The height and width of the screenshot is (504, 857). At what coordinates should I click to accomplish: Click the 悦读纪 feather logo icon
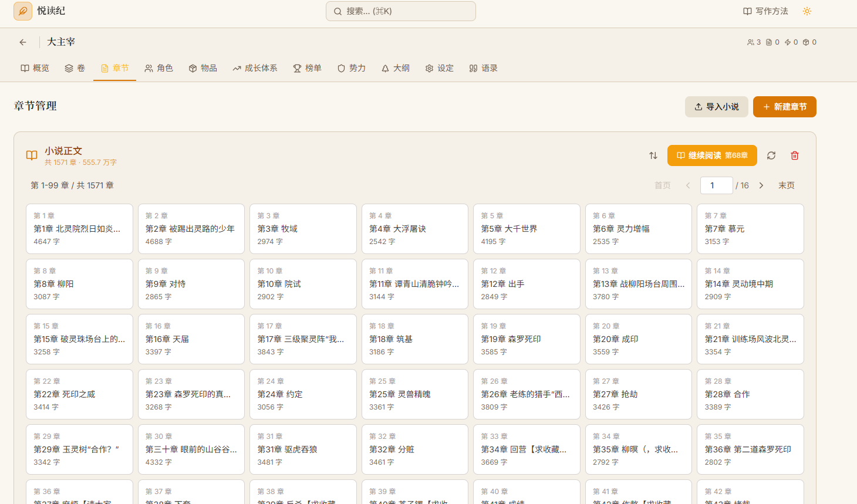coord(23,11)
